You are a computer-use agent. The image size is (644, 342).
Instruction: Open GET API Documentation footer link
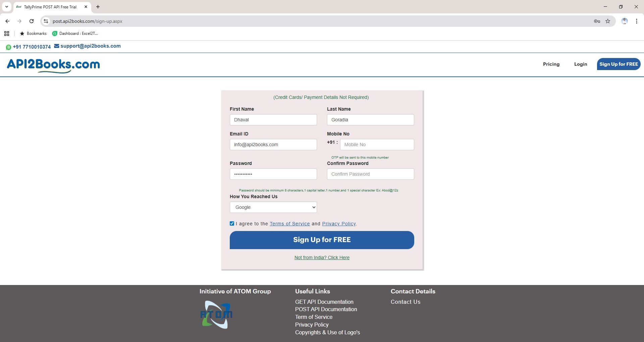pyautogui.click(x=324, y=302)
